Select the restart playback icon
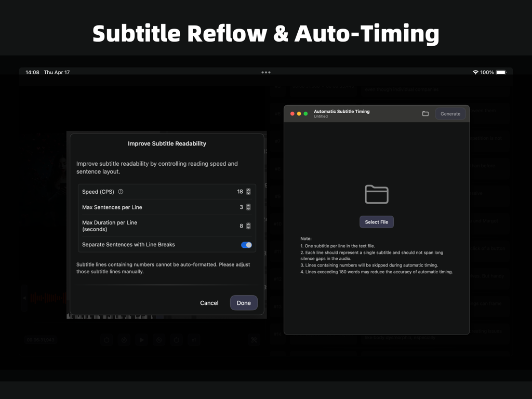This screenshot has height=399, width=532. coord(107,340)
